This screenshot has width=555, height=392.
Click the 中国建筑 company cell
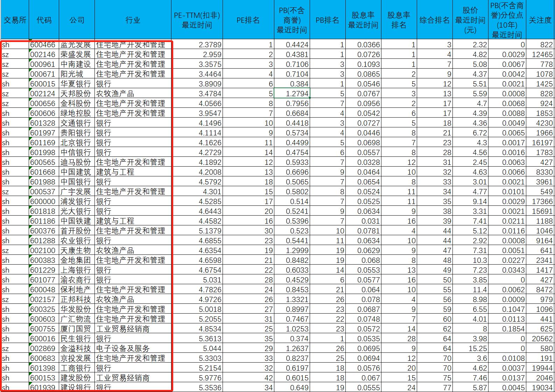(77, 172)
